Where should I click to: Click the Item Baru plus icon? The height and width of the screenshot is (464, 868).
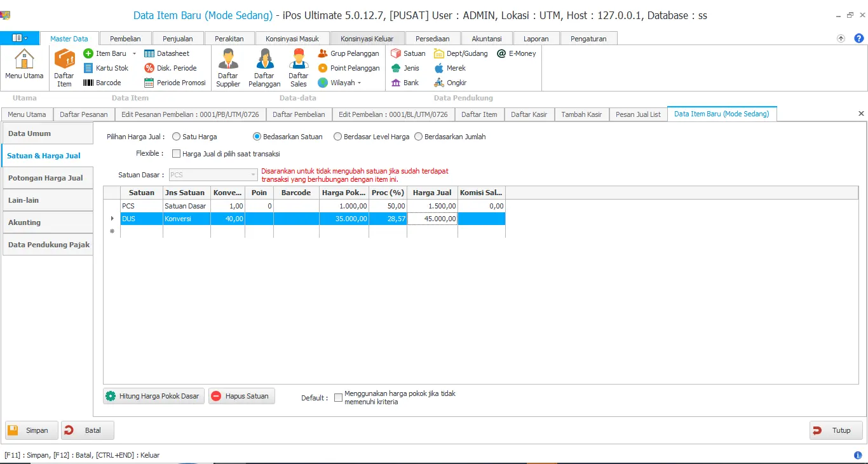click(88, 53)
